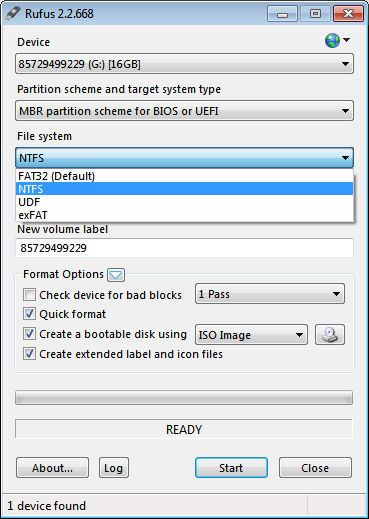
Task: Enable Check device for bad blocks
Action: [x=29, y=295]
